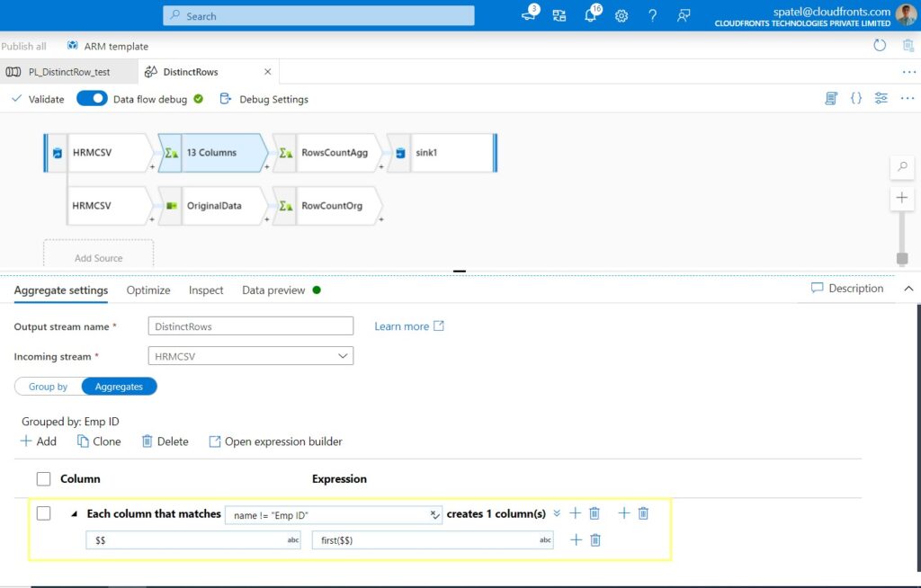Select the sink1 node

(x=442, y=153)
